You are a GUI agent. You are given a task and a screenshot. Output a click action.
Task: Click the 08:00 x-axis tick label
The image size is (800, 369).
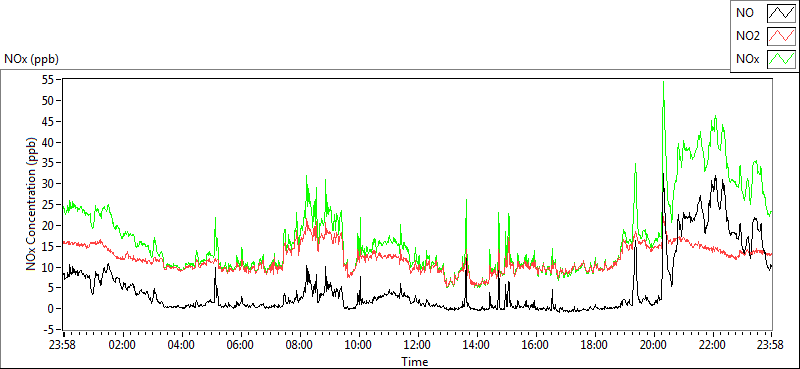pyautogui.click(x=299, y=345)
